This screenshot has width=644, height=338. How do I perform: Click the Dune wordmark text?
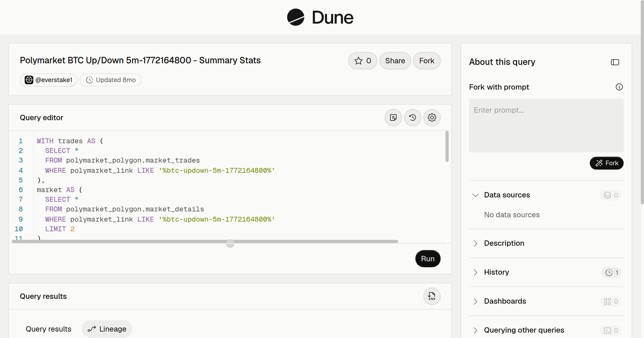pyautogui.click(x=332, y=17)
